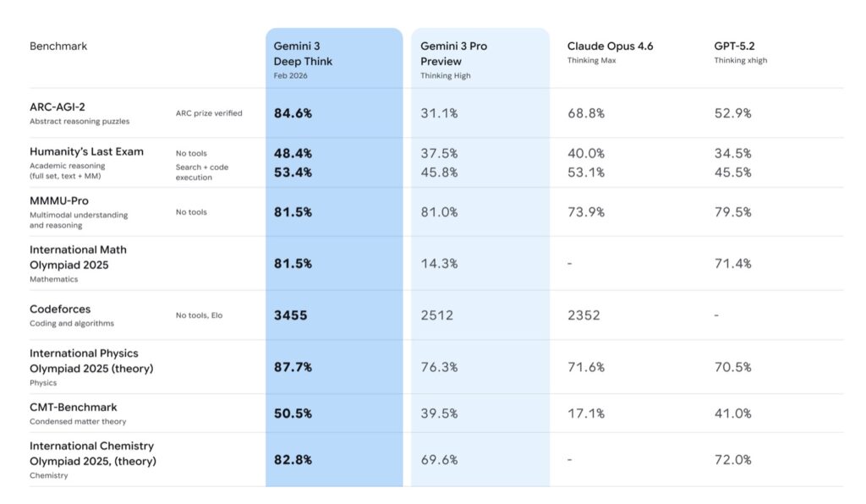Click the International Math Olympiad 2025 title

tap(78, 256)
